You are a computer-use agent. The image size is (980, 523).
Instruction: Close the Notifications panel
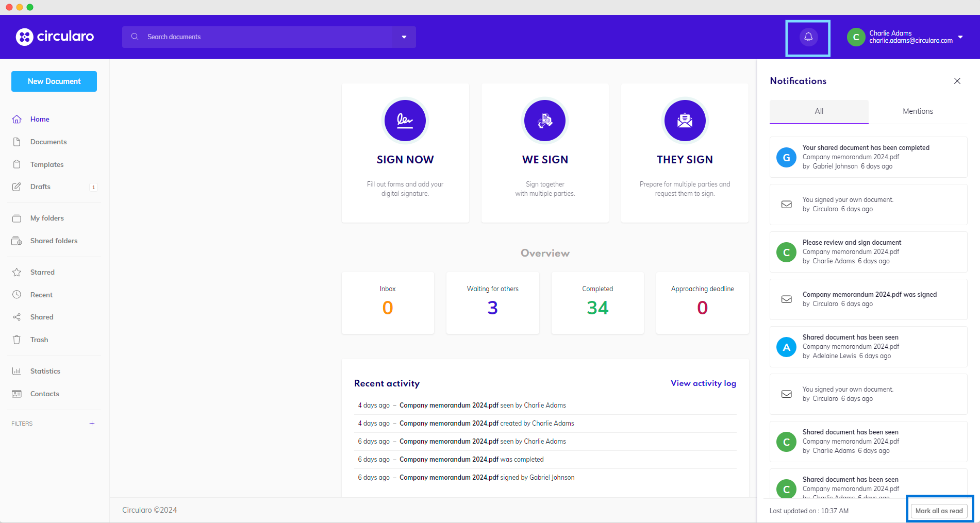click(957, 81)
